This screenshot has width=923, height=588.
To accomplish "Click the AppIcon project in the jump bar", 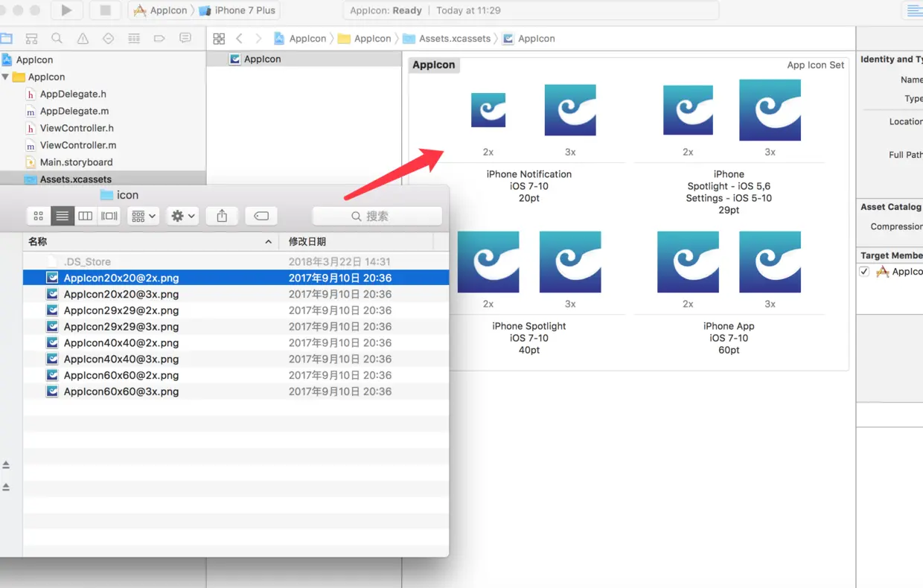I will click(301, 39).
